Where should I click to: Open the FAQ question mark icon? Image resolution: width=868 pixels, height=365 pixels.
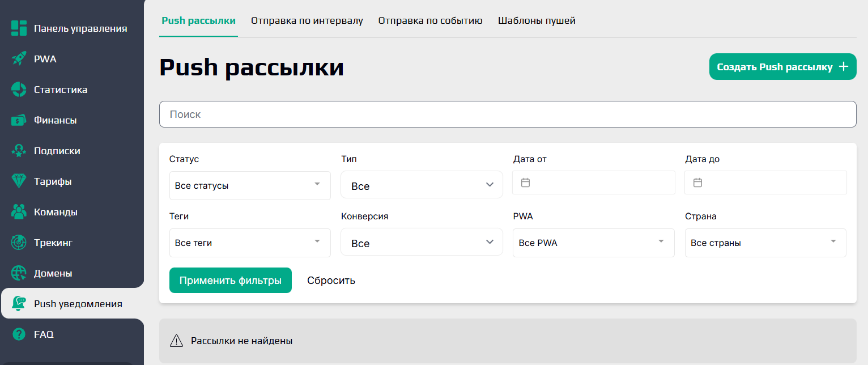(x=18, y=334)
